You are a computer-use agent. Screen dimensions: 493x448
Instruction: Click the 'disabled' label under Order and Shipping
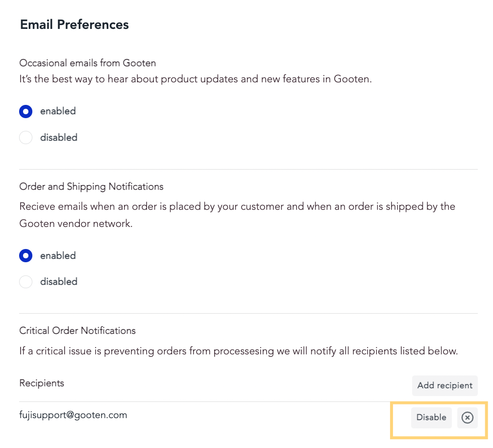[59, 282]
